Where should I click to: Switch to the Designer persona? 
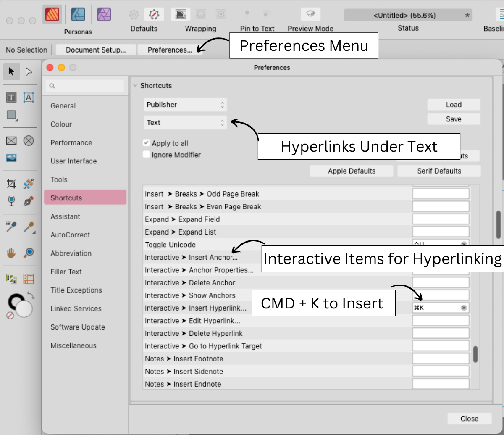pos(78,14)
